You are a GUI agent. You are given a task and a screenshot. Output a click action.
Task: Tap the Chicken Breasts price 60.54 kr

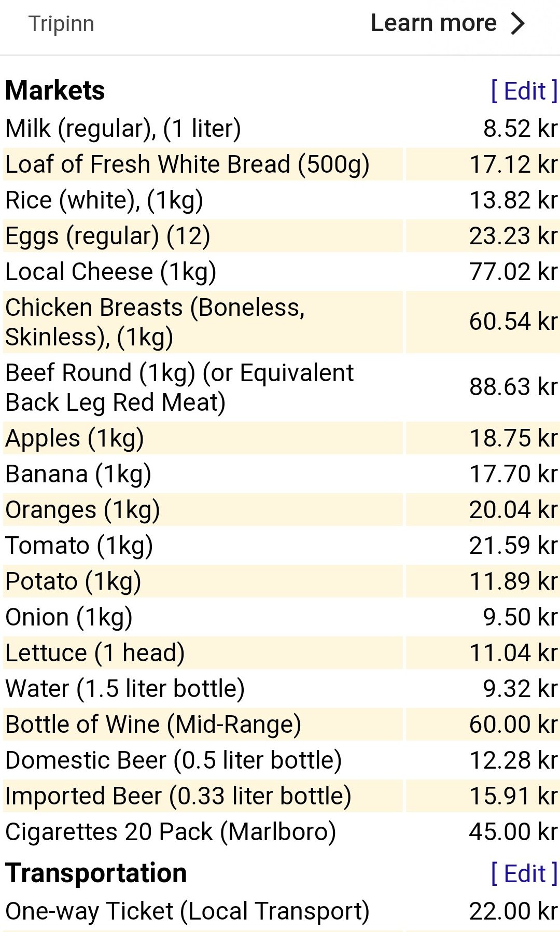(x=513, y=322)
